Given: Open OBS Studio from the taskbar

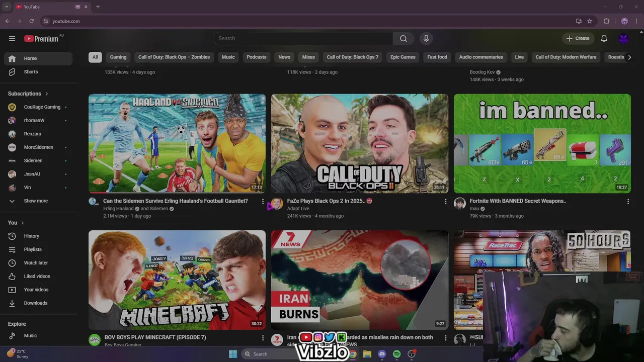Looking at the screenshot, I should [x=412, y=354].
